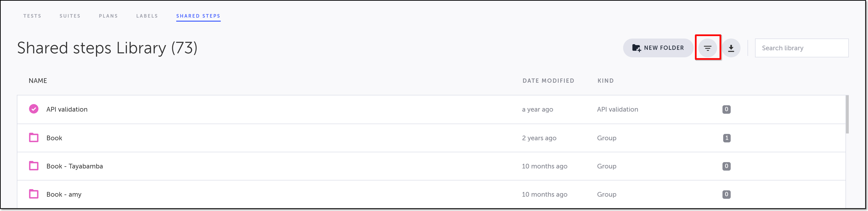Screen dimensions: 868x211
Task: Click the Book folder icon
Action: click(34, 138)
